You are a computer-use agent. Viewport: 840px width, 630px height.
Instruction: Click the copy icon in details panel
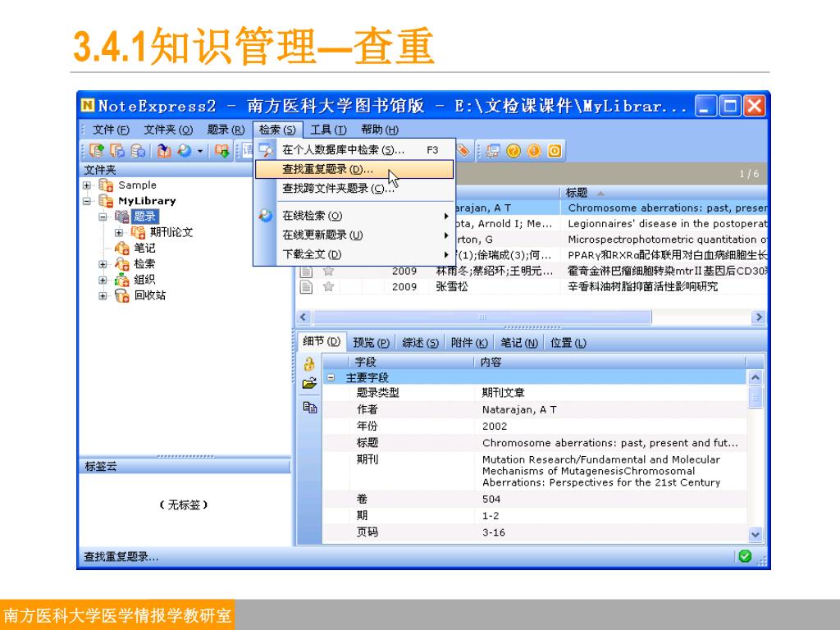click(309, 407)
